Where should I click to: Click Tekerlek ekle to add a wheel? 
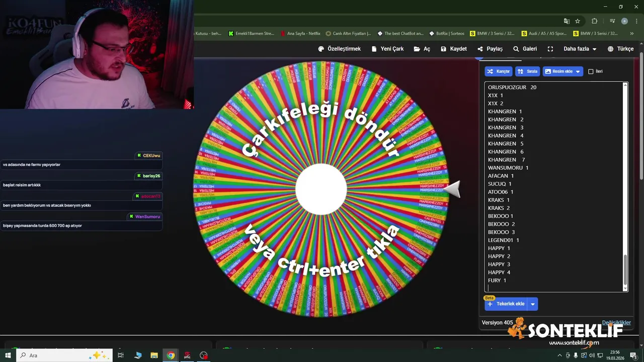tap(506, 304)
